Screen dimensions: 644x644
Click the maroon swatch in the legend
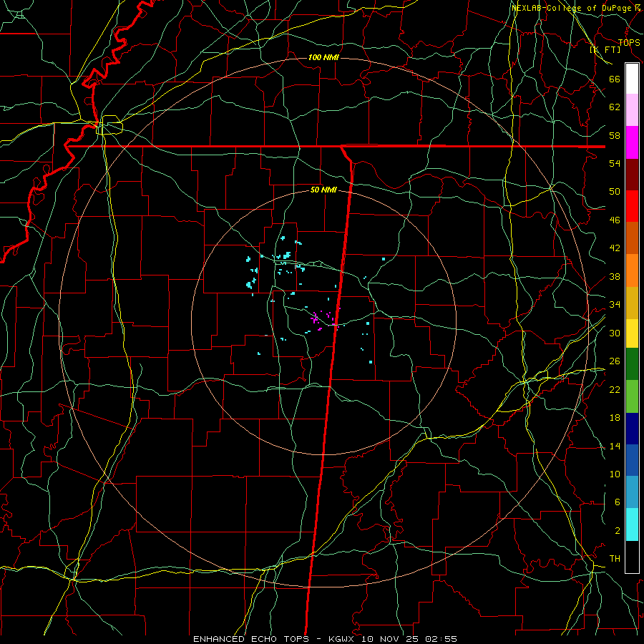(x=632, y=175)
